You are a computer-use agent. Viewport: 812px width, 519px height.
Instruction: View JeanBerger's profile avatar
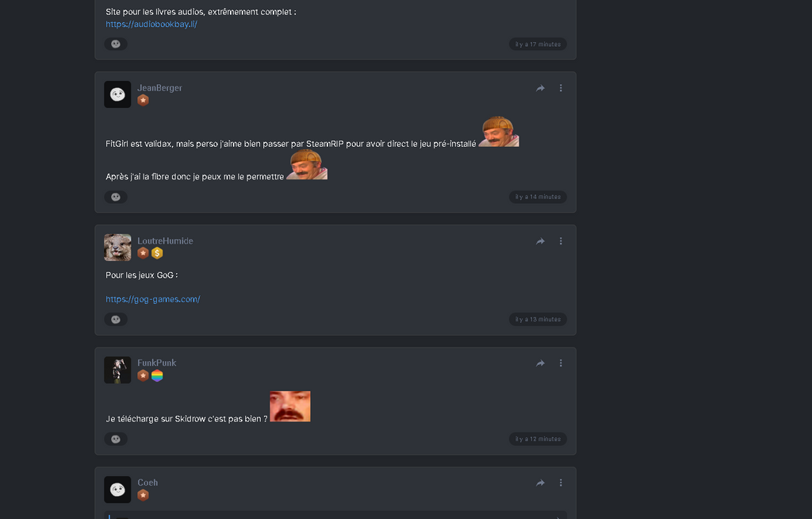(117, 94)
